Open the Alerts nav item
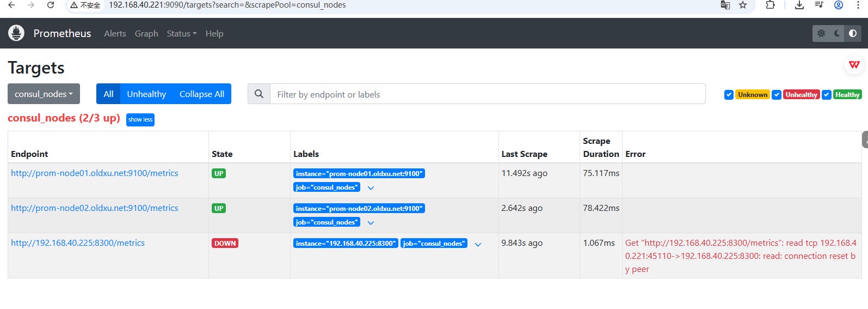868x309 pixels. point(115,34)
